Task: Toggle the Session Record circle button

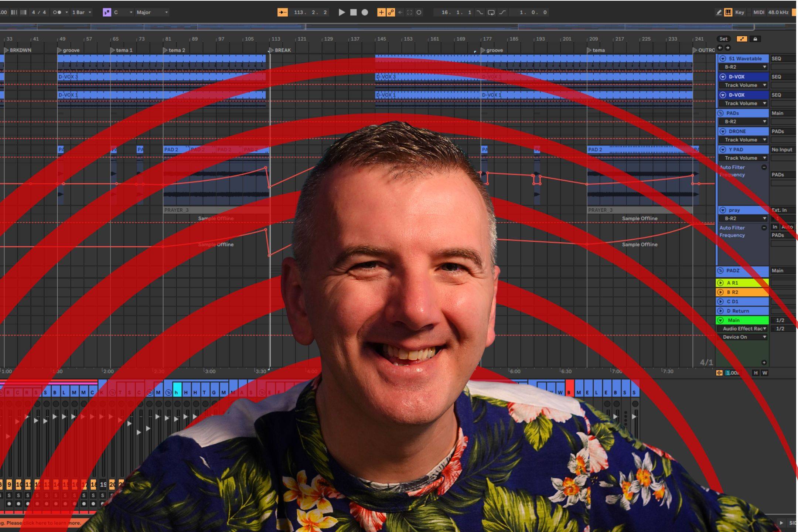Action: pyautogui.click(x=419, y=12)
